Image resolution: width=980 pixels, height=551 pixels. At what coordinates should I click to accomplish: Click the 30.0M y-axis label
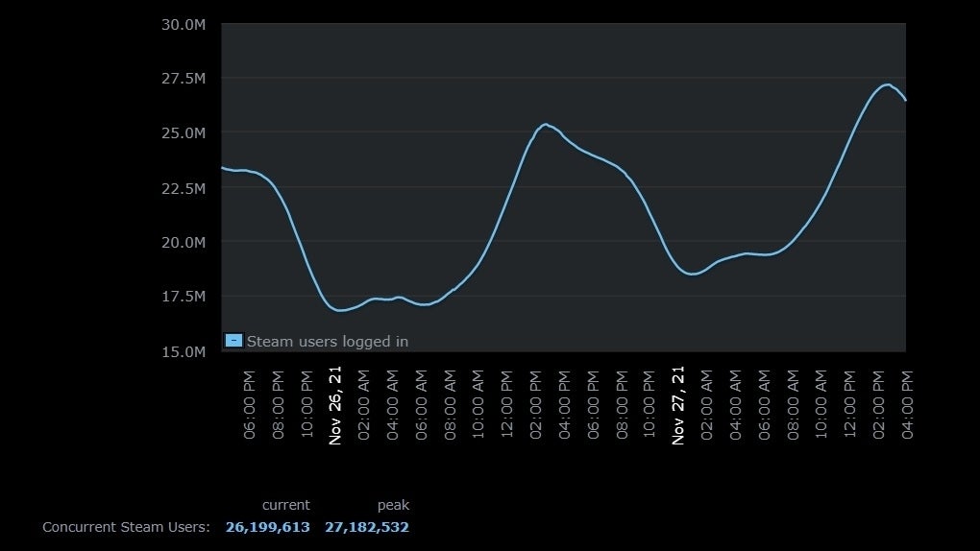(183, 24)
